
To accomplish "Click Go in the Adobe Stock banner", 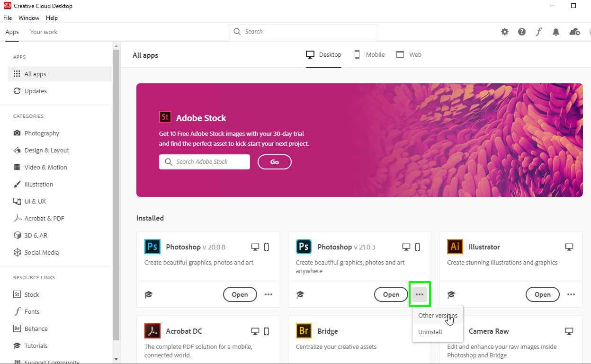I will [x=275, y=162].
